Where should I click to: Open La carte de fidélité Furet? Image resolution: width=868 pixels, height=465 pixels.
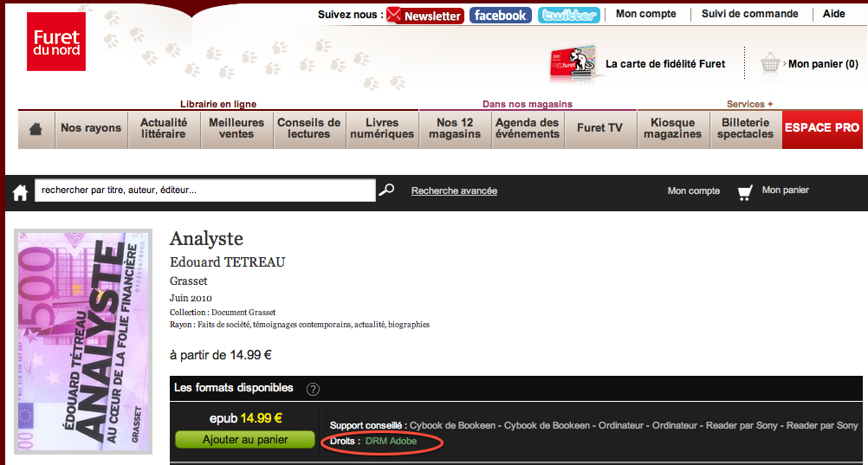pyautogui.click(x=664, y=64)
